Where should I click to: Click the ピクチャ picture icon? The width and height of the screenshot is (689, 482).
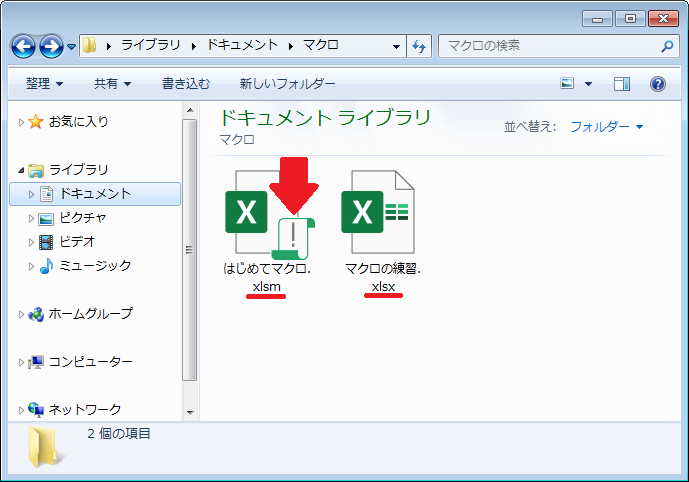(x=46, y=218)
